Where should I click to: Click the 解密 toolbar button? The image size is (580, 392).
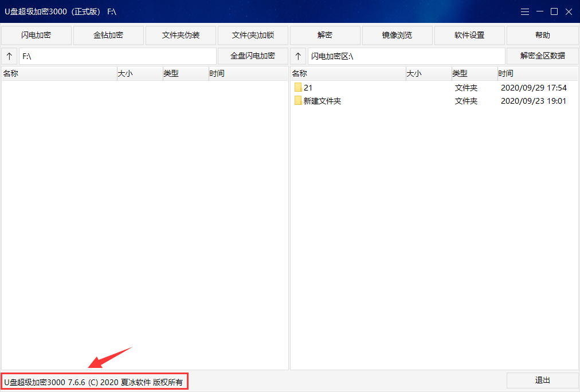(325, 35)
